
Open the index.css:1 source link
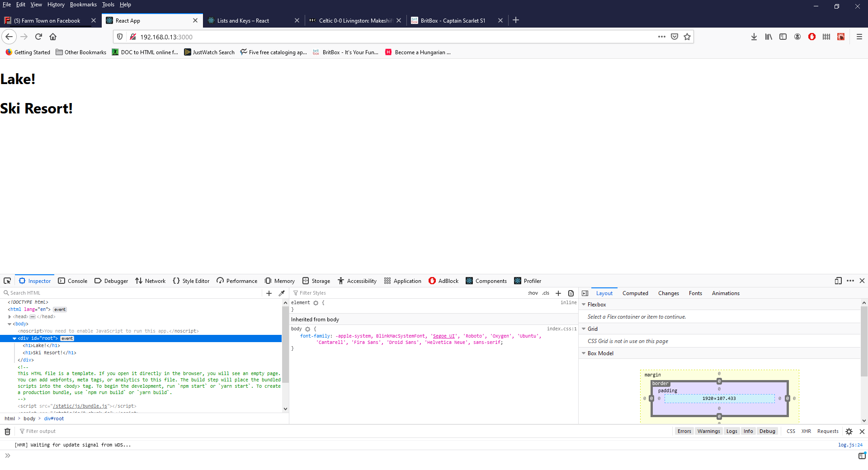[x=562, y=329]
